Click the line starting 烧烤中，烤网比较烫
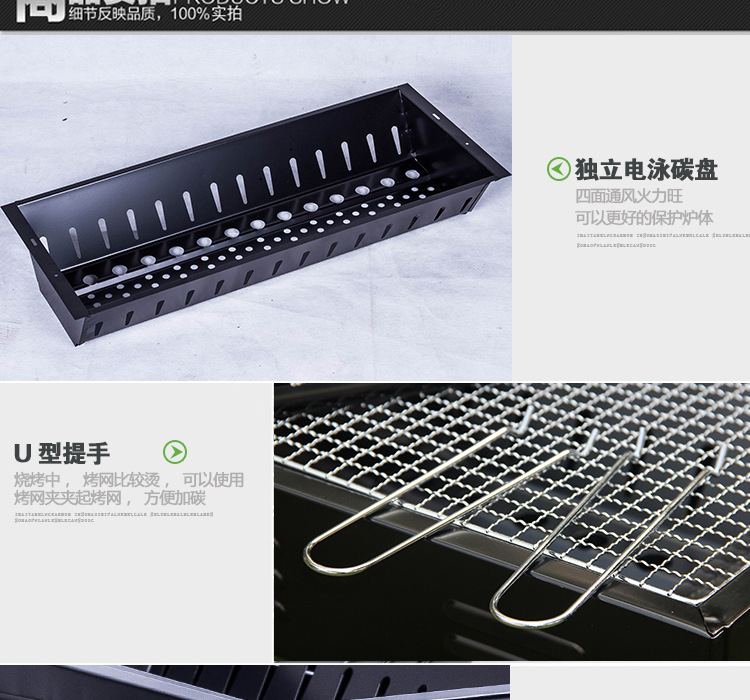This screenshot has height=700, width=750. tap(129, 479)
